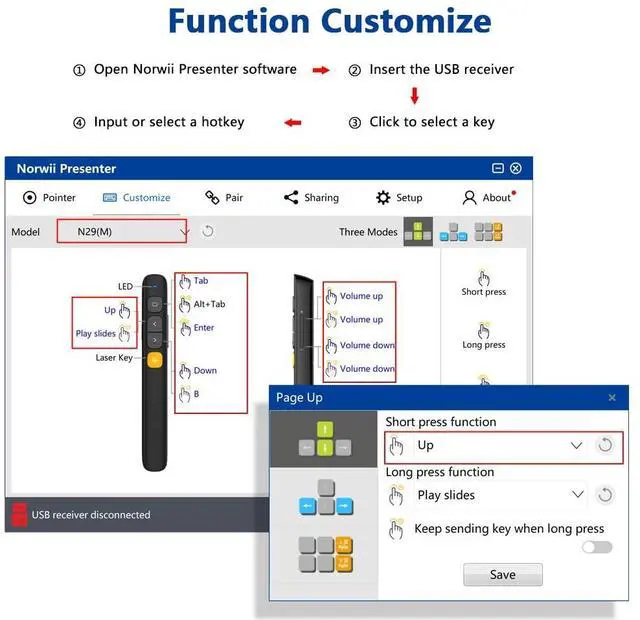Click the Play slides function label on the remote
The height and width of the screenshot is (620, 640).
pyautogui.click(x=96, y=333)
